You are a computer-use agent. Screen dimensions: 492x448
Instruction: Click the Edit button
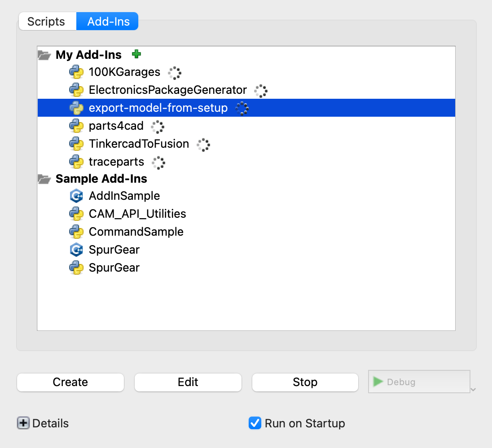coord(188,382)
